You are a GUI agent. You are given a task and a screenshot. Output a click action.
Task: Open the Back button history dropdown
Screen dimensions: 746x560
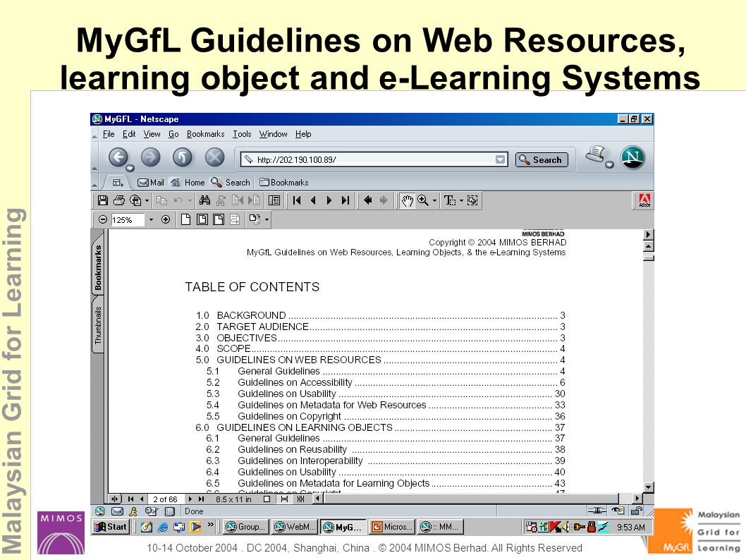[x=130, y=168]
